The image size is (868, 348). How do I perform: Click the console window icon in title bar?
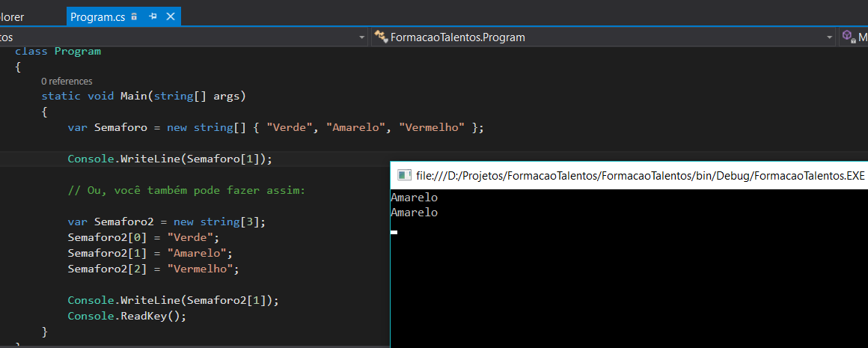pos(404,176)
